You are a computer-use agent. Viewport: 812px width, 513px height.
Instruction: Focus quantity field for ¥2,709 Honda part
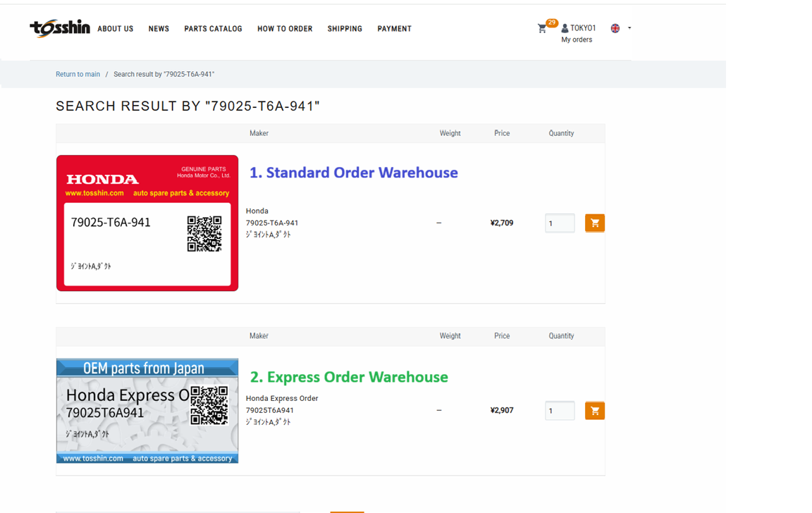[560, 223]
